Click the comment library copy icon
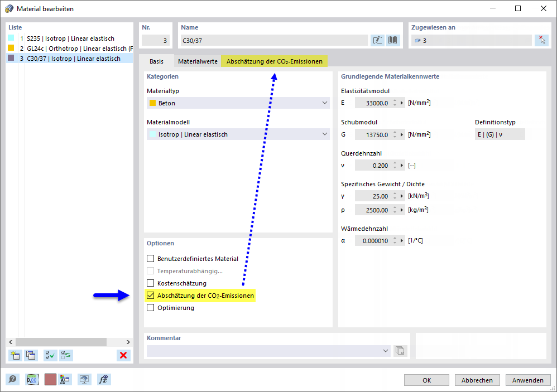 pos(400,351)
